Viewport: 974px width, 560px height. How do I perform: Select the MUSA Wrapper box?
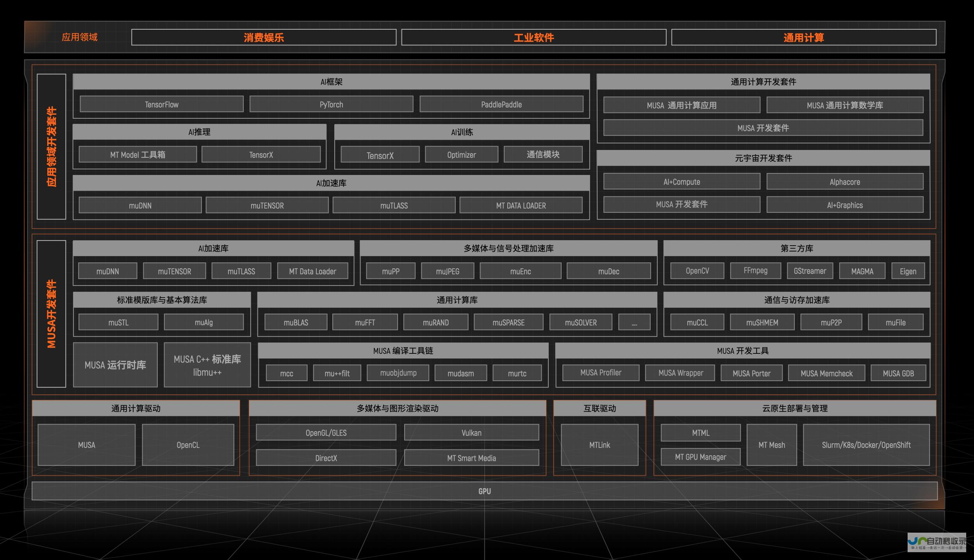(681, 373)
